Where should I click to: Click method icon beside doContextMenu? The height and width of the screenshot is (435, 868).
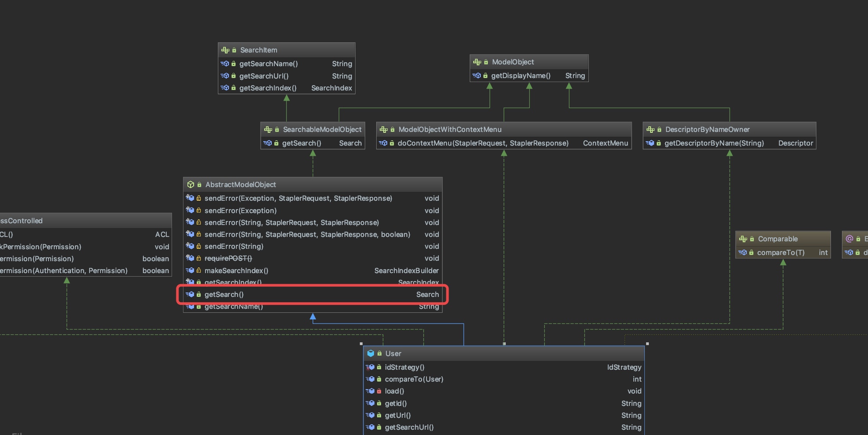383,143
